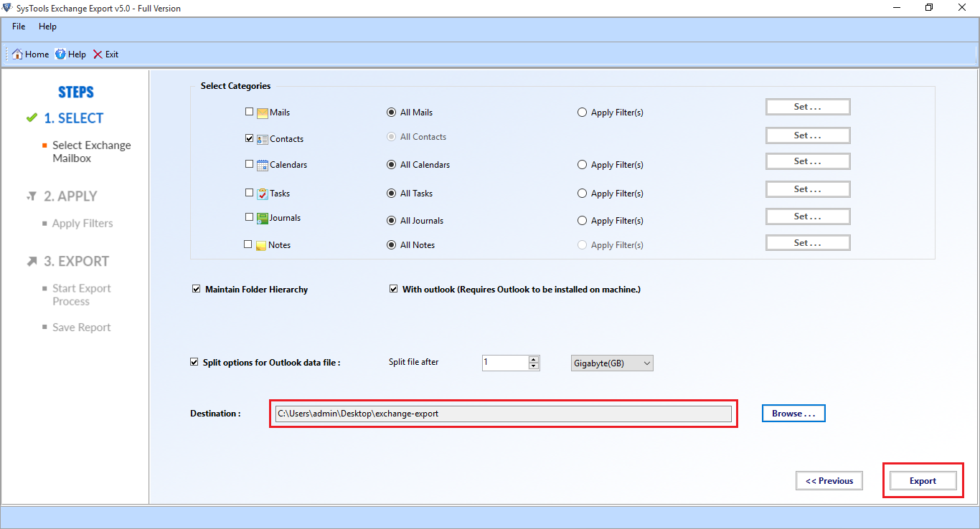This screenshot has height=529, width=980.
Task: Click the 3. EXPORT step heading
Action: tap(76, 262)
